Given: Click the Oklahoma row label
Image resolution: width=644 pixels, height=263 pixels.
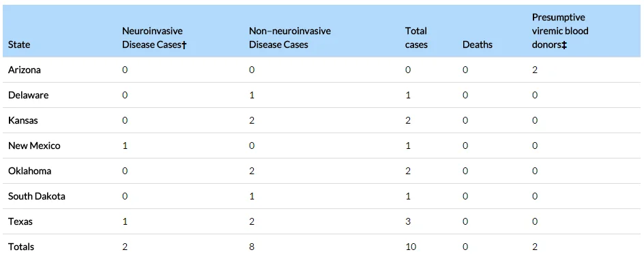Looking at the screenshot, I should click(29, 171).
